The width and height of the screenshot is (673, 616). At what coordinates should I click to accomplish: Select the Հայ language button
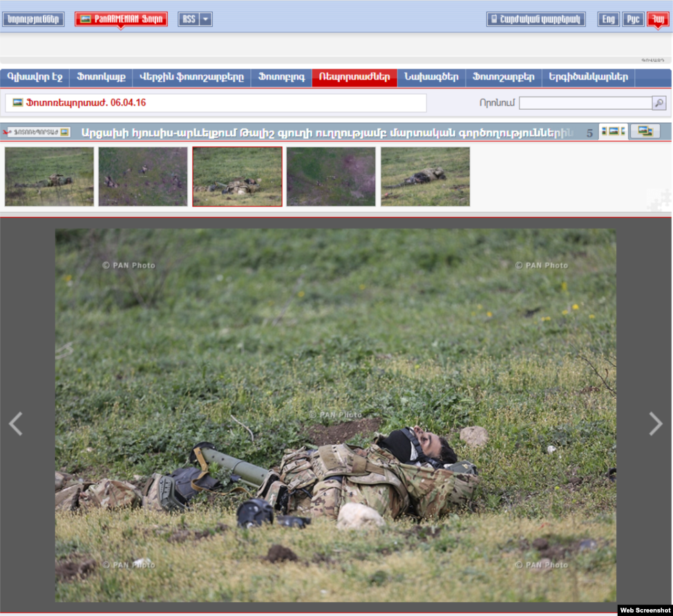pos(657,19)
